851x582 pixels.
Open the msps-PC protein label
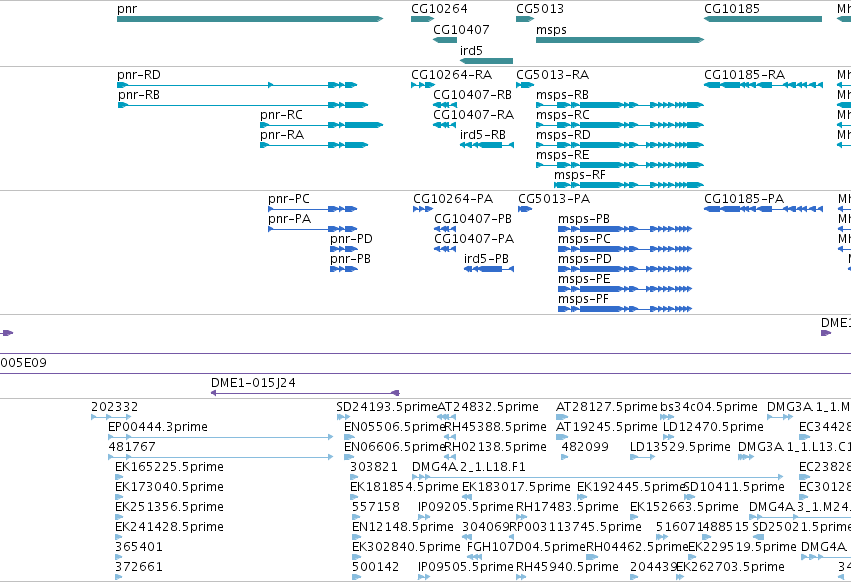[584, 239]
